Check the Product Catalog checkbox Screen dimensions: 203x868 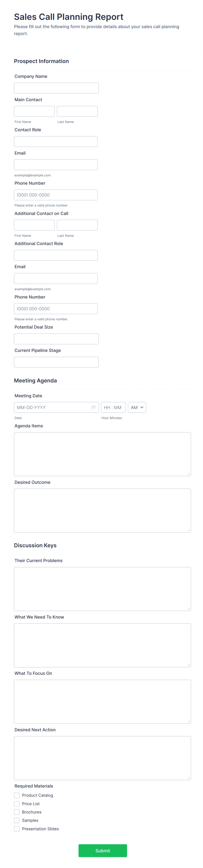(x=17, y=795)
